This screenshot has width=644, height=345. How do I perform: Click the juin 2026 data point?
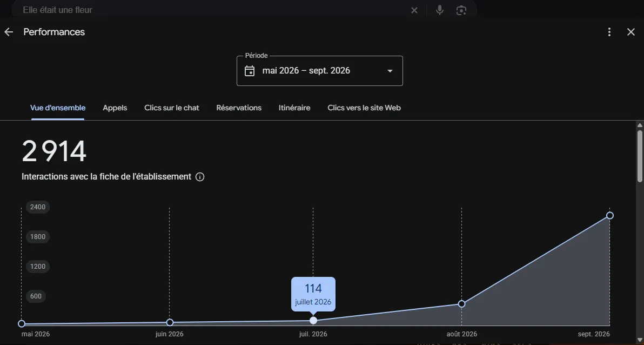click(x=170, y=322)
